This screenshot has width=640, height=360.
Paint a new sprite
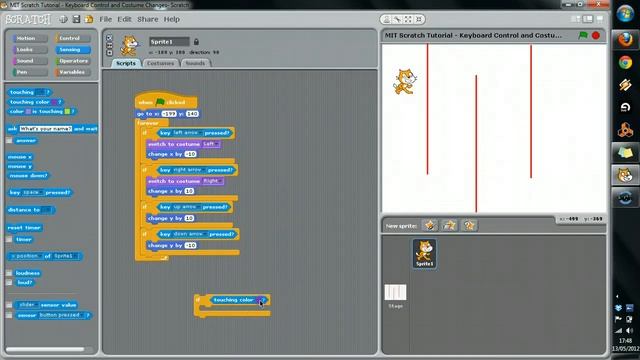point(430,225)
